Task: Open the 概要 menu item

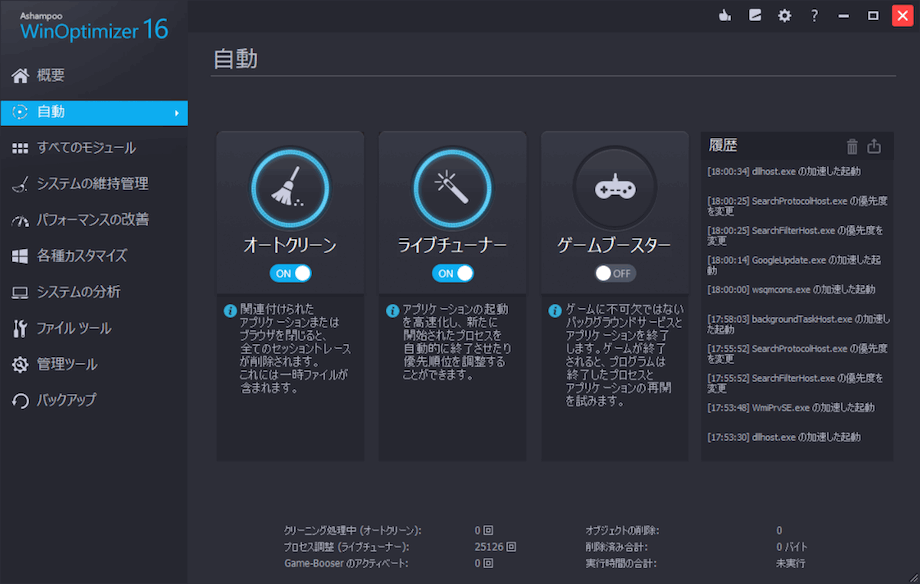Action: point(94,76)
